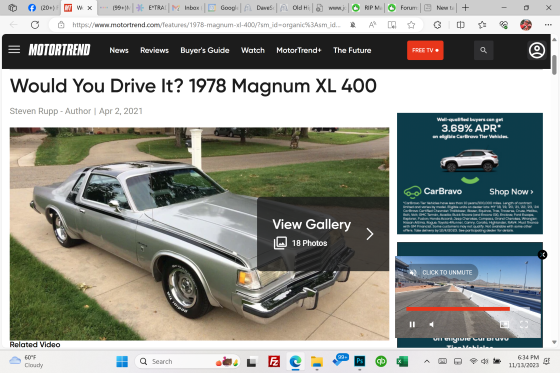Image resolution: width=560 pixels, height=373 pixels.
Task: Click to unmute the floating video
Action: (x=441, y=273)
